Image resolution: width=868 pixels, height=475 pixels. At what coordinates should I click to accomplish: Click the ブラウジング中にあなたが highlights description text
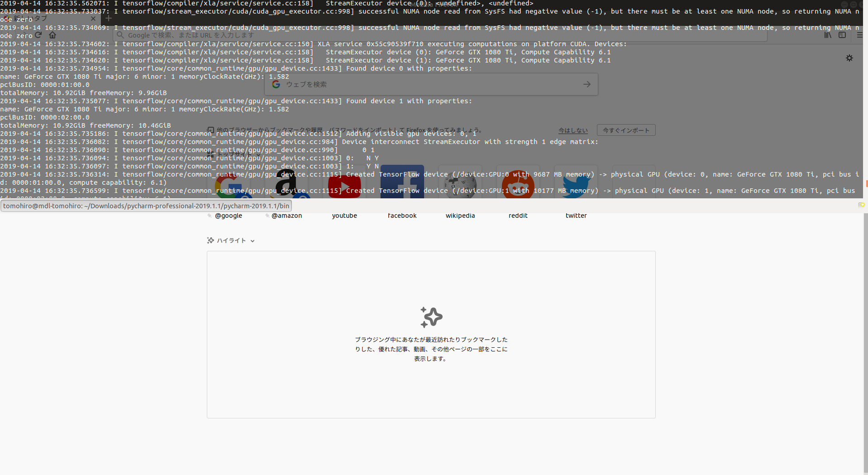tap(431, 349)
